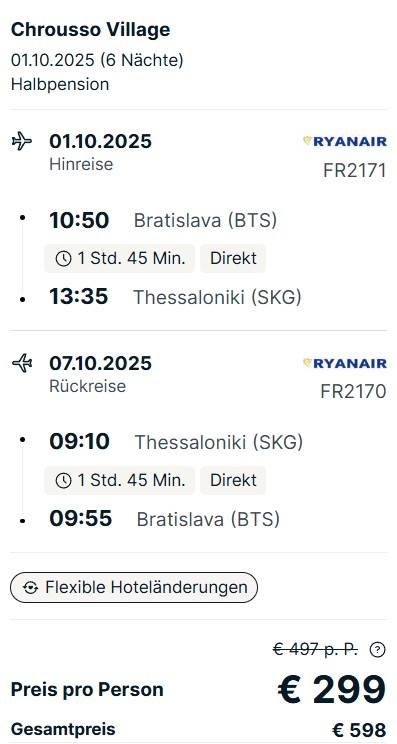
Task: Click the crossed-out € 497 p. P. price
Action: [315, 649]
